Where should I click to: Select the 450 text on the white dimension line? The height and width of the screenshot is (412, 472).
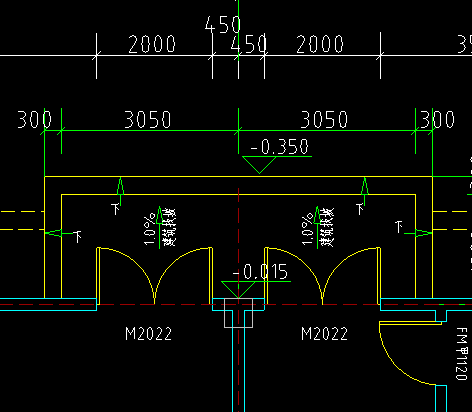click(x=249, y=44)
